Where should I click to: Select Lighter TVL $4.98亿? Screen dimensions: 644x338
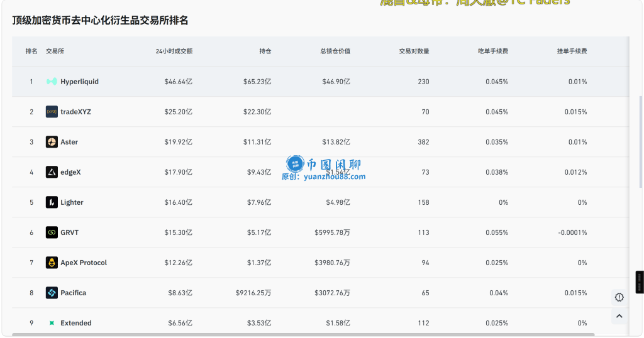pos(338,202)
